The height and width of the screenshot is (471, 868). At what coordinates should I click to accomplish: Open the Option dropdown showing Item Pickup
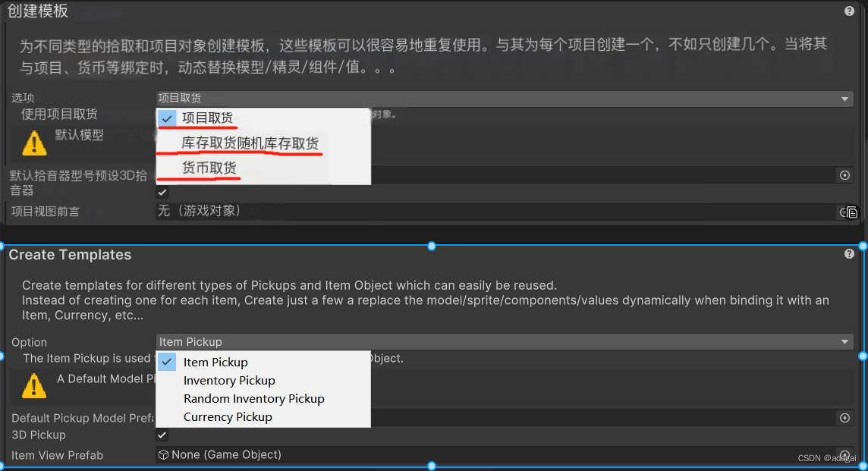(x=505, y=342)
